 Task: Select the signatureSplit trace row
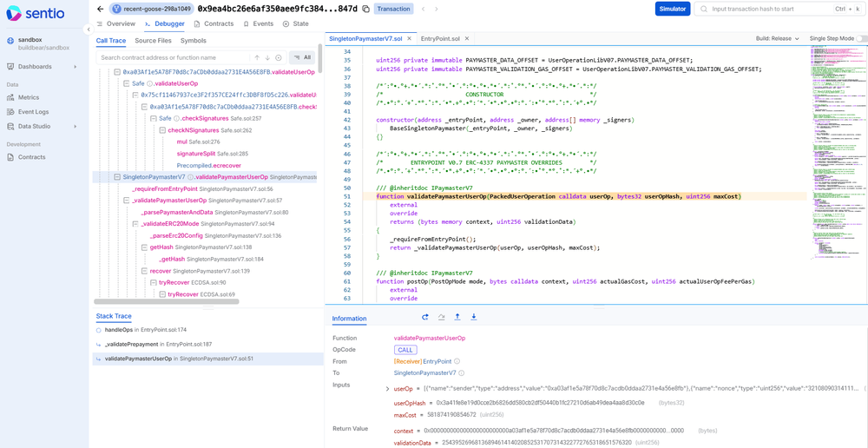click(212, 154)
